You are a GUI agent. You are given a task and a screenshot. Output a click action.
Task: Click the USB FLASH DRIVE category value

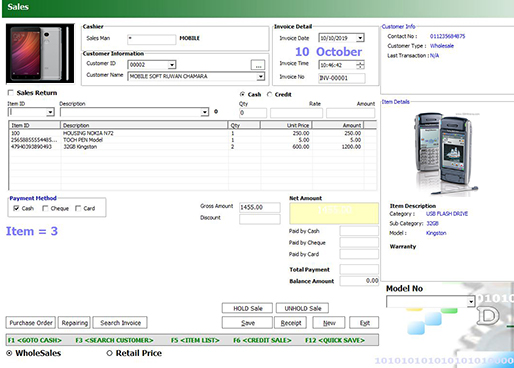(447, 214)
